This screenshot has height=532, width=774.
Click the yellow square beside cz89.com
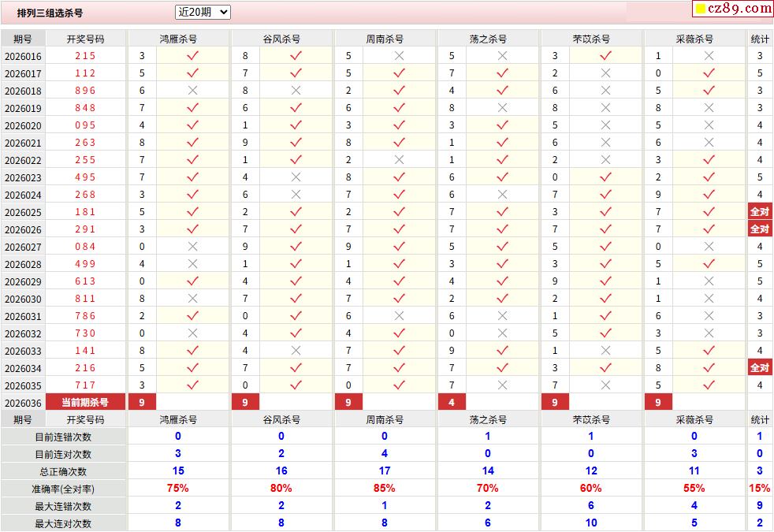699,9
